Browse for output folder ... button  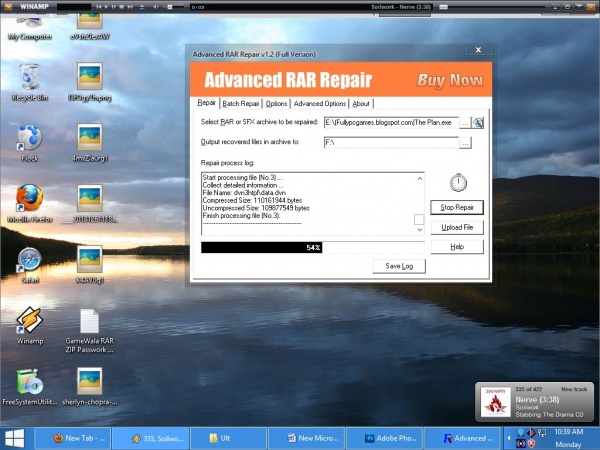pos(465,143)
